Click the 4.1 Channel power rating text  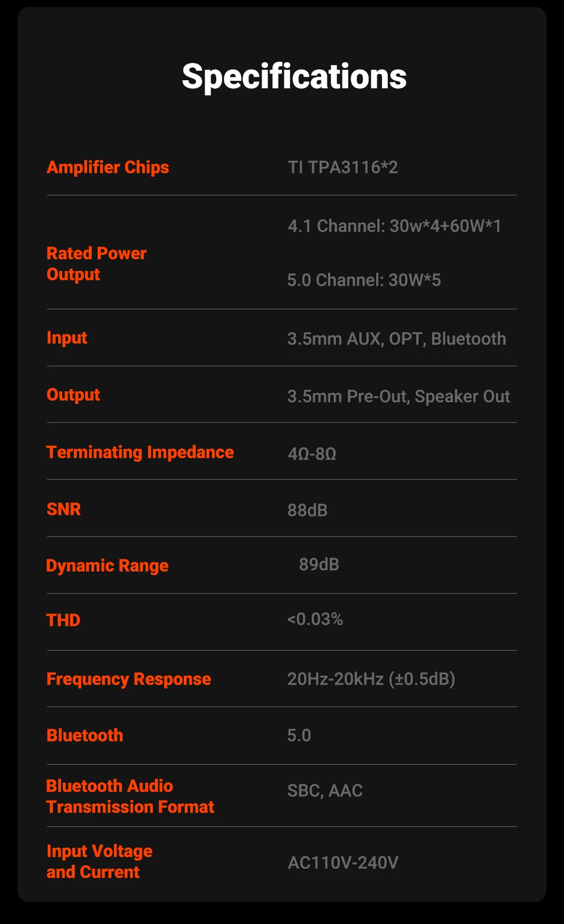[x=394, y=226]
